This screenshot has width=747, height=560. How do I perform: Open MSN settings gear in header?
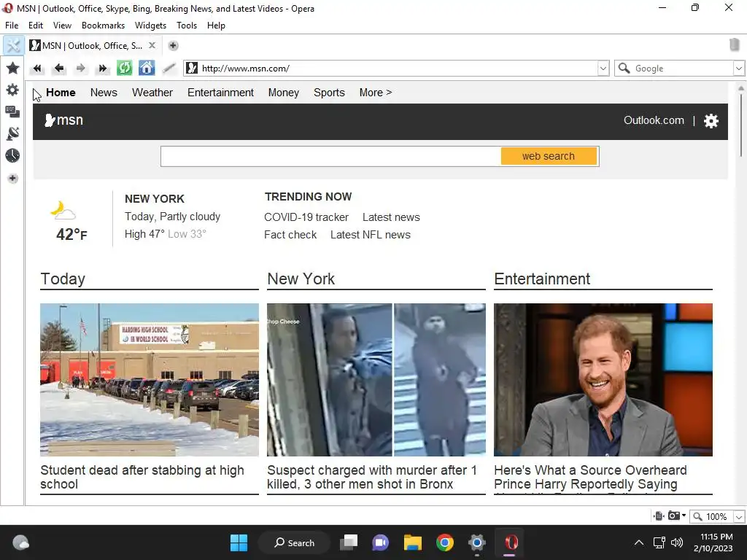711,121
